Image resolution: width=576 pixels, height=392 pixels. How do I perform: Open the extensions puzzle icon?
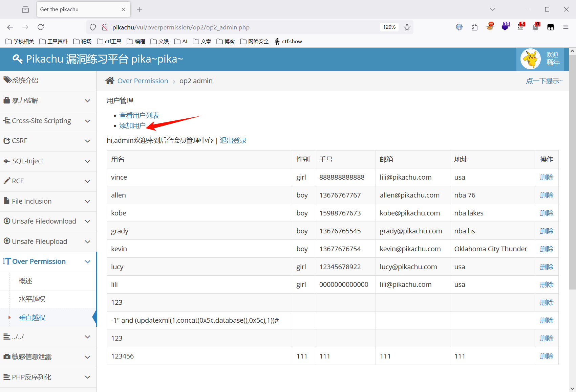(474, 27)
